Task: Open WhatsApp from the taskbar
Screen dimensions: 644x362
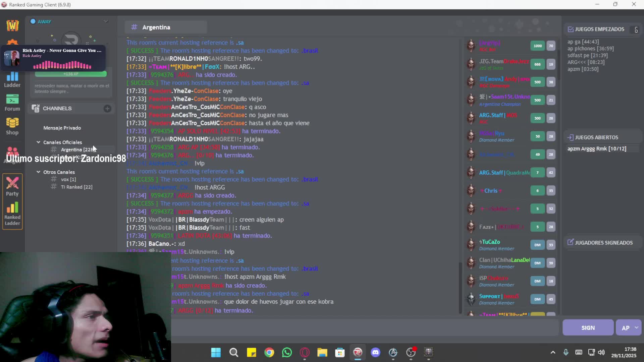Action: (287, 352)
